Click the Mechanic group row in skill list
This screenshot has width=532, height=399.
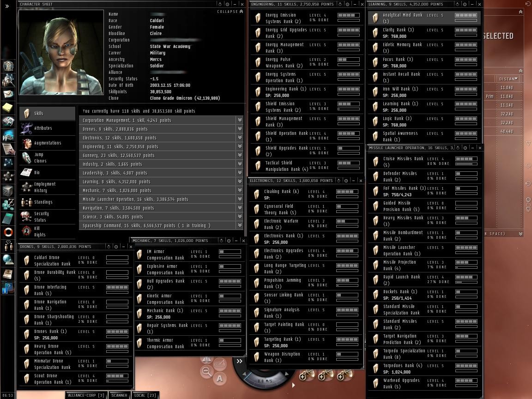click(x=161, y=190)
